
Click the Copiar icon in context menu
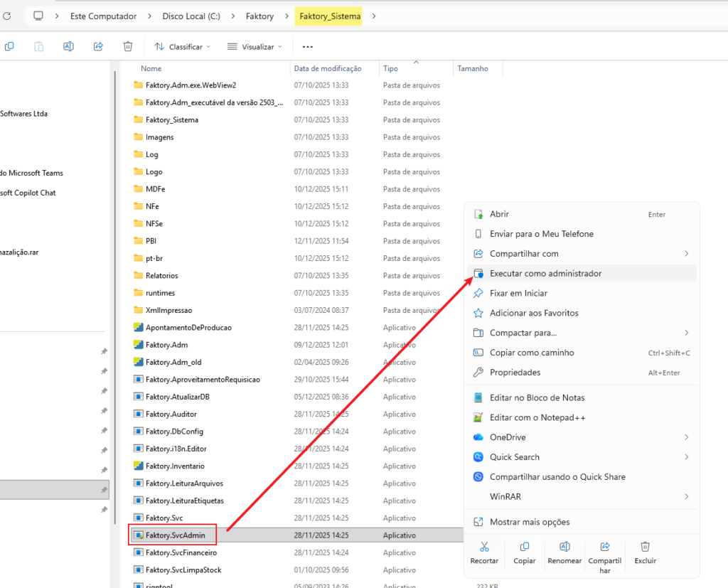tap(525, 547)
